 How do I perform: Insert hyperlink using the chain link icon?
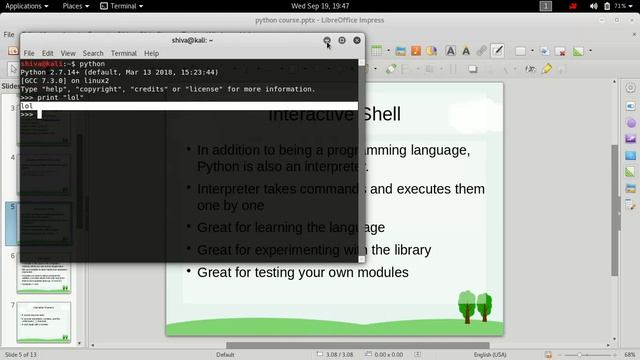point(482,51)
